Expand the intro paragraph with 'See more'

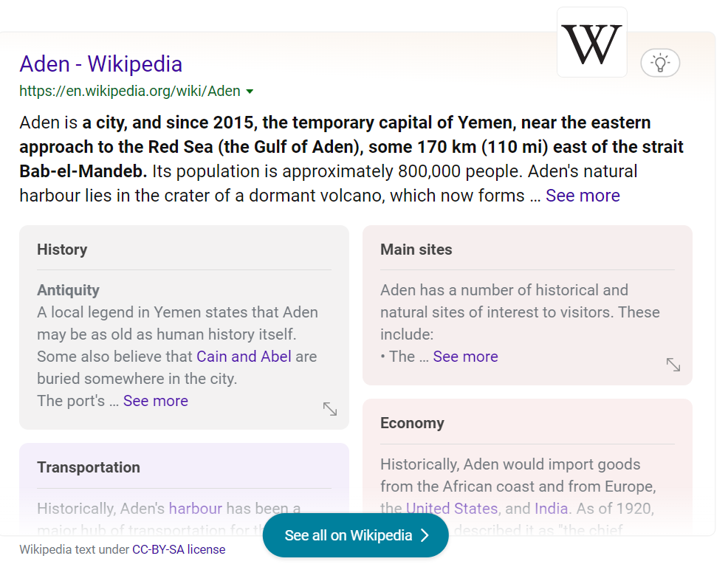click(583, 196)
